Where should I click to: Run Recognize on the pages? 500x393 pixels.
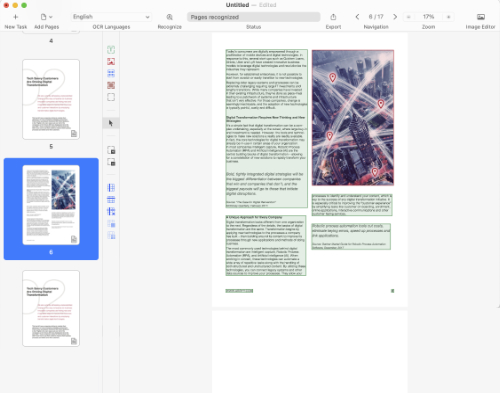point(169,17)
